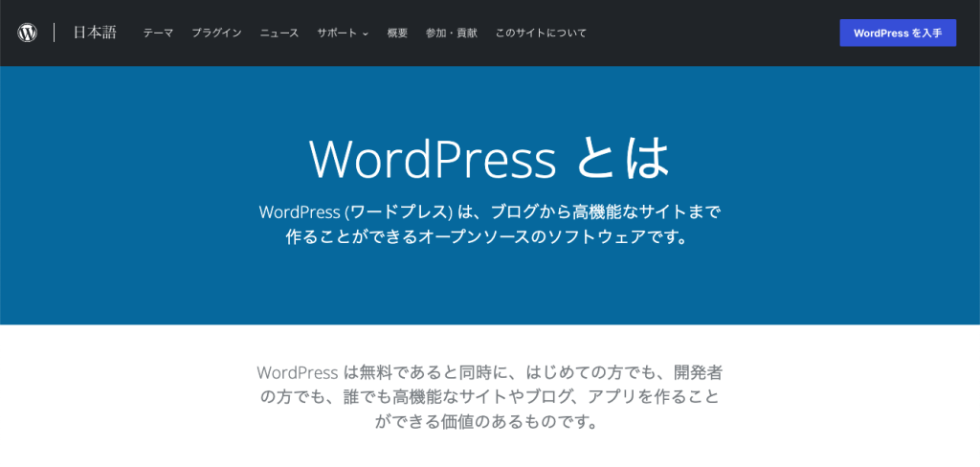This screenshot has width=980, height=467.
Task: Expand the サポート dropdown menu
Action: tap(343, 33)
